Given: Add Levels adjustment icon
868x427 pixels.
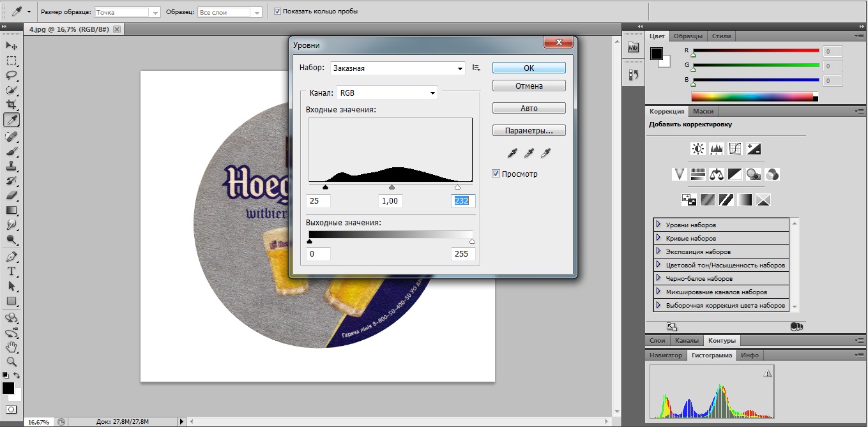Looking at the screenshot, I should pos(717,149).
